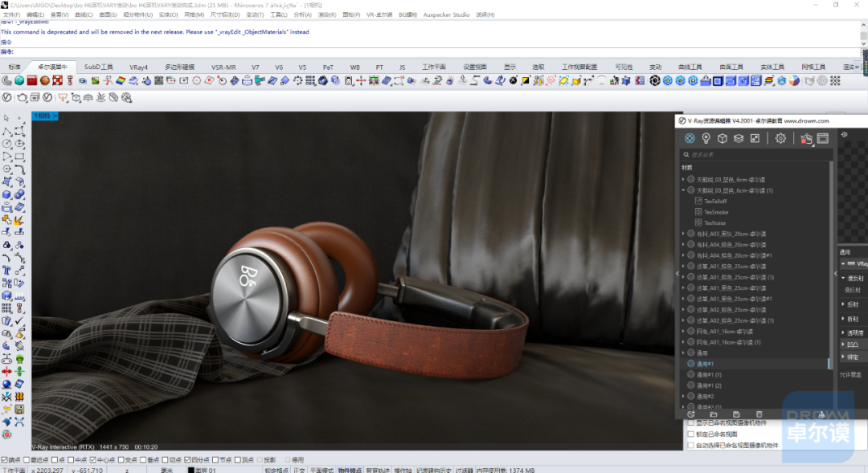Expand the 布料_A03_黑灰_20cm material

[683, 234]
